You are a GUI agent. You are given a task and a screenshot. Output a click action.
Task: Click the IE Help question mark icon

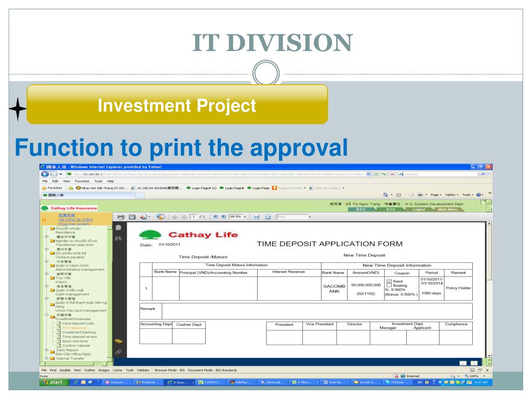pyautogui.click(x=478, y=195)
